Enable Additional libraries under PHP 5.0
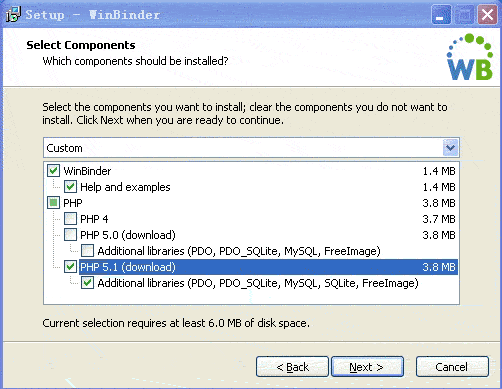Image resolution: width=502 pixels, height=389 pixels. (88, 251)
